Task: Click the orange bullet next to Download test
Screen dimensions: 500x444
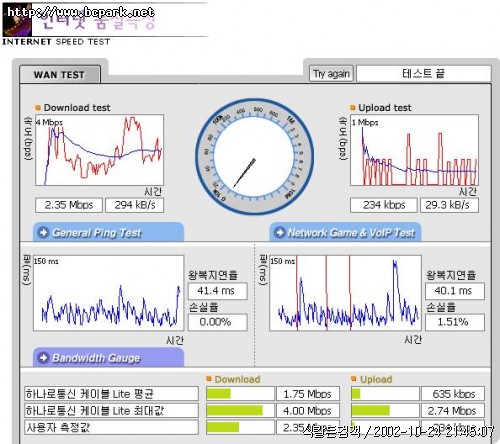Action: [38, 108]
